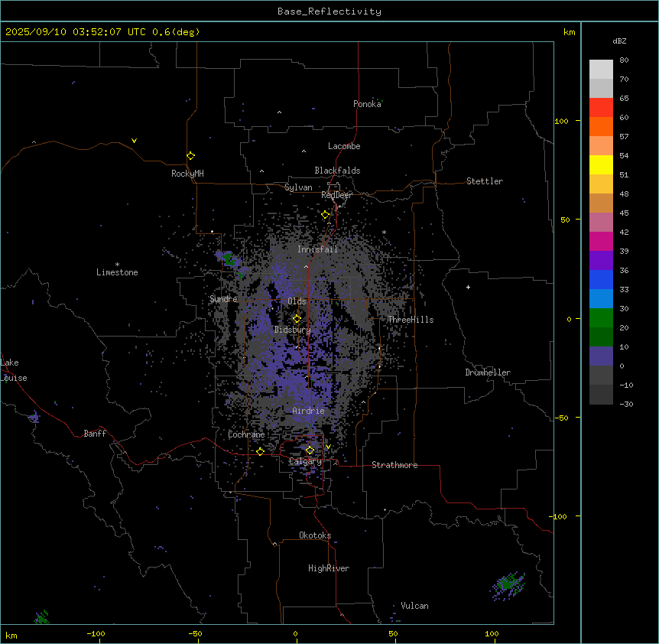This screenshot has width=659, height=644.
Task: Click the ThreeHills label
Action: pyautogui.click(x=411, y=320)
